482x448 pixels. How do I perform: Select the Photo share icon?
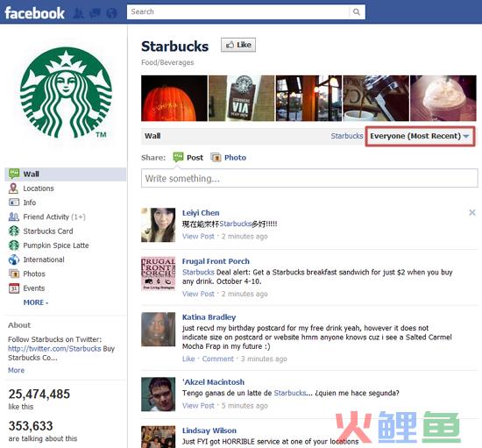(216, 158)
